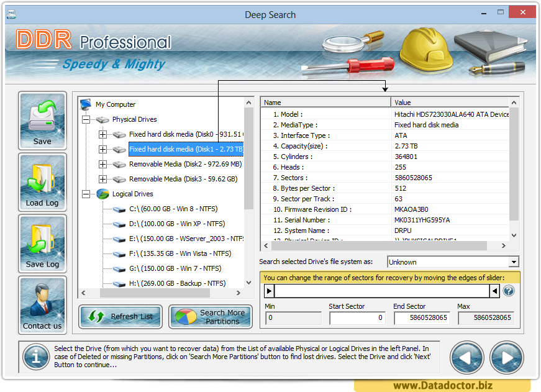Open Contact us person icon
This screenshot has width=541, height=392.
pyautogui.click(x=42, y=305)
